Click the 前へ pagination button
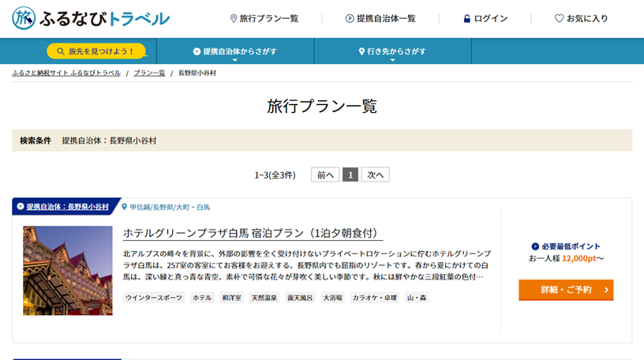644x360 pixels. (x=325, y=174)
